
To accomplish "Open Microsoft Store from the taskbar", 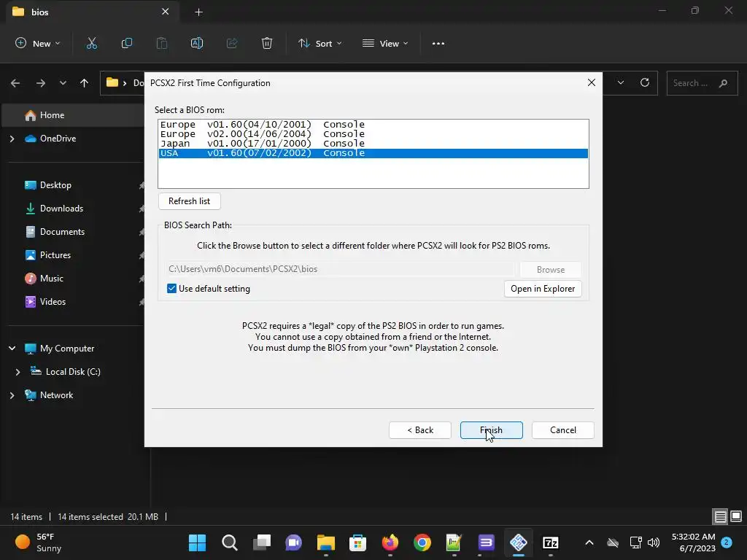I will (x=357, y=542).
